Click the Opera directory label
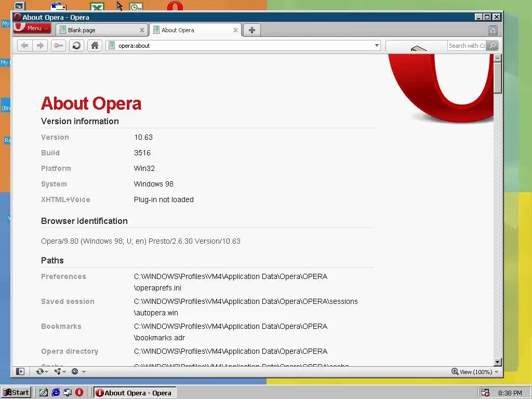This screenshot has height=399, width=532. (70, 352)
